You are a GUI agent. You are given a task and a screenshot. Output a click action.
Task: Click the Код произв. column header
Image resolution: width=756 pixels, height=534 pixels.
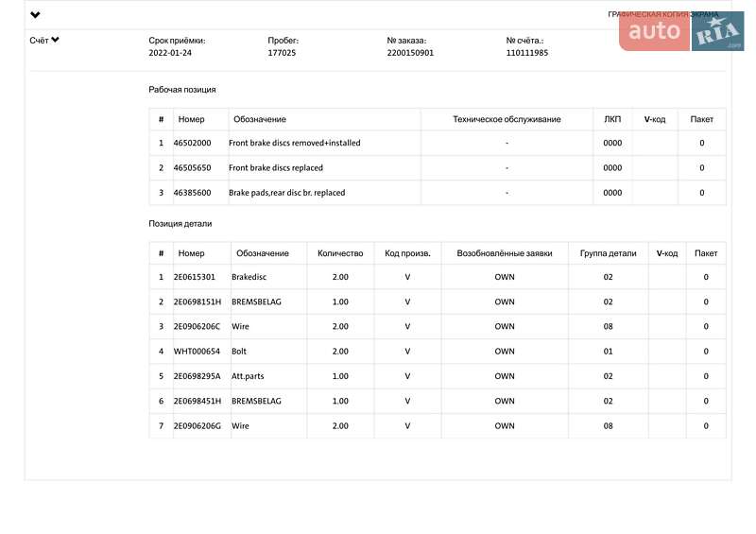(x=407, y=253)
